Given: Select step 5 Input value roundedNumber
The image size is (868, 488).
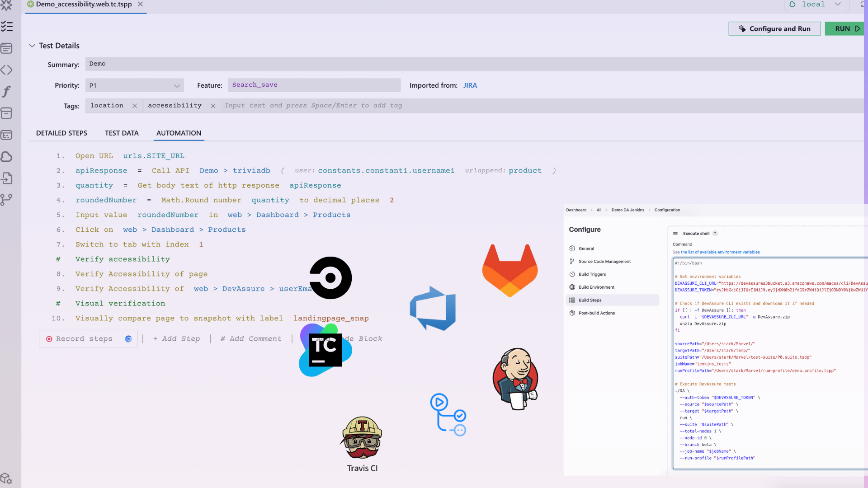Looking at the screenshot, I should coord(212,215).
